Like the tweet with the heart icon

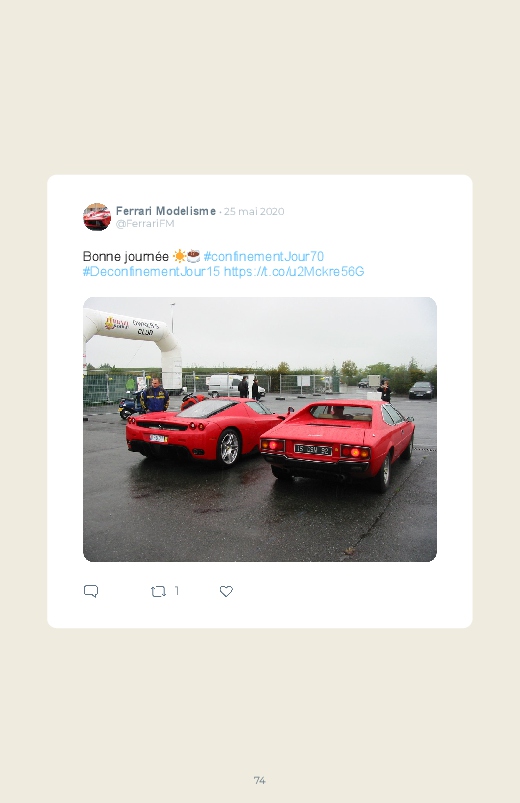click(x=226, y=591)
